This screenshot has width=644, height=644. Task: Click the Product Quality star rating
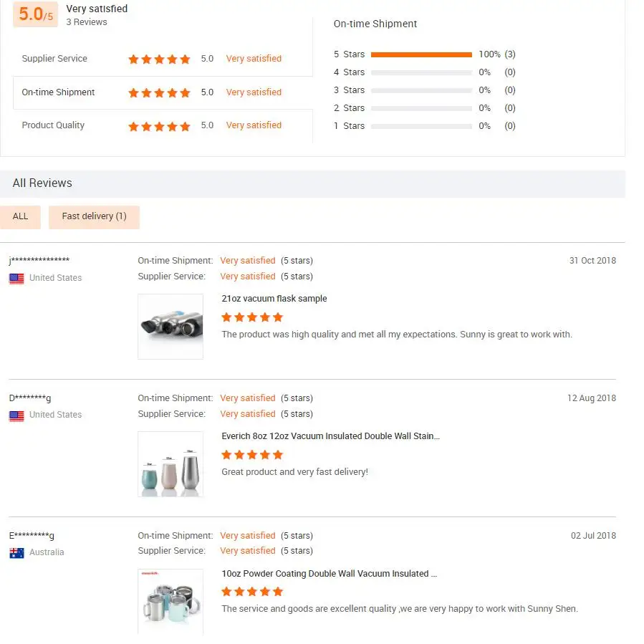click(x=159, y=126)
